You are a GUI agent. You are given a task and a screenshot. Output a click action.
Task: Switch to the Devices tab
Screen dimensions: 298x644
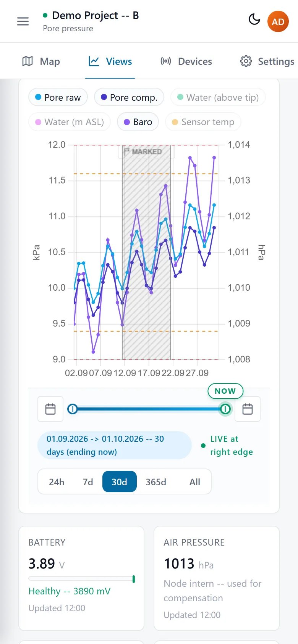(x=186, y=61)
